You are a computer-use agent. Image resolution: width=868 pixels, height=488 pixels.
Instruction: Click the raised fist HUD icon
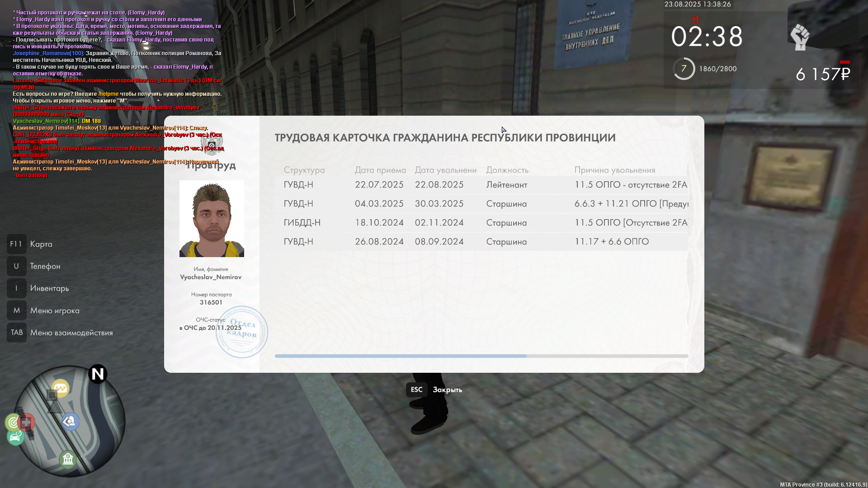click(800, 37)
